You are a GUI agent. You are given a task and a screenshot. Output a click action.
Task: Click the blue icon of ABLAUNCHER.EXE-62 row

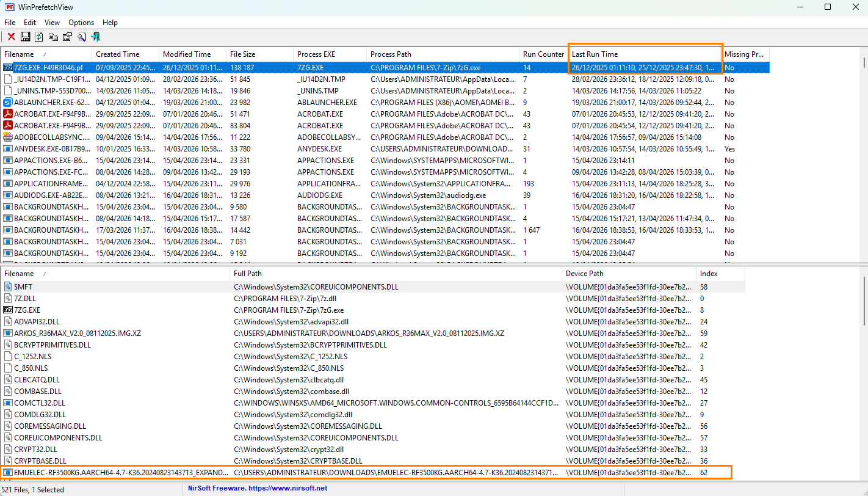8,103
